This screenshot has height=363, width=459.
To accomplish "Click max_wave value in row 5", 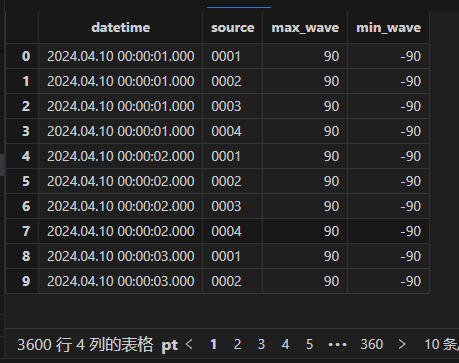I will 305,181.
